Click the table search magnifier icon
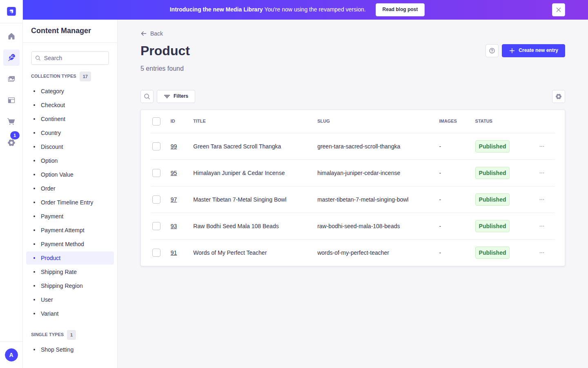Viewport: 588px width, 368px height. [147, 96]
